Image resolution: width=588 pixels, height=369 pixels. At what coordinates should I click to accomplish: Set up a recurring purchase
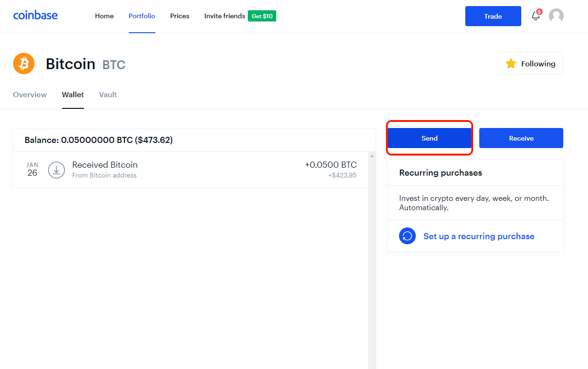pyautogui.click(x=479, y=236)
